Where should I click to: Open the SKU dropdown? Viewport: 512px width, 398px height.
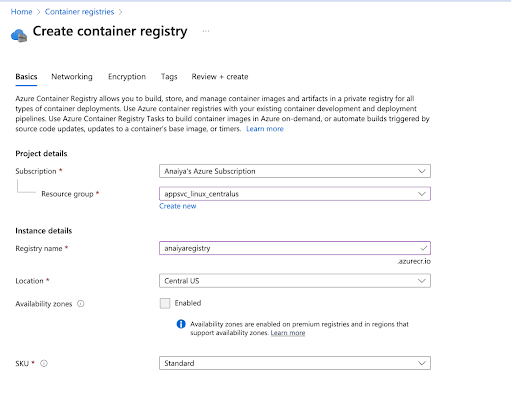tap(295, 363)
